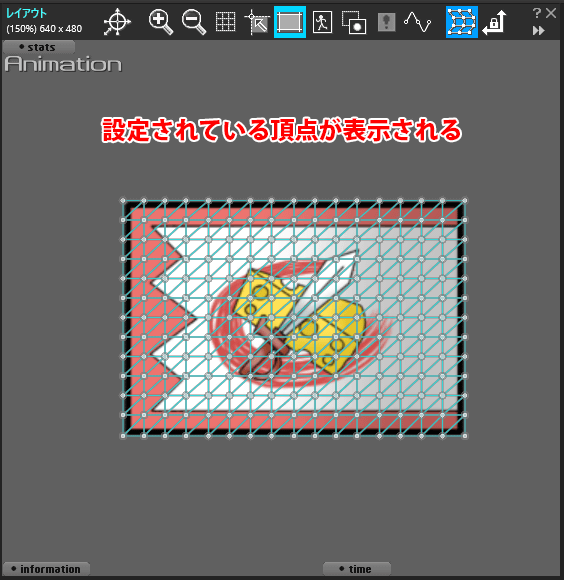This screenshot has height=580, width=564.
Task: Expand toolbar with double arrow icon
Action: tap(539, 30)
